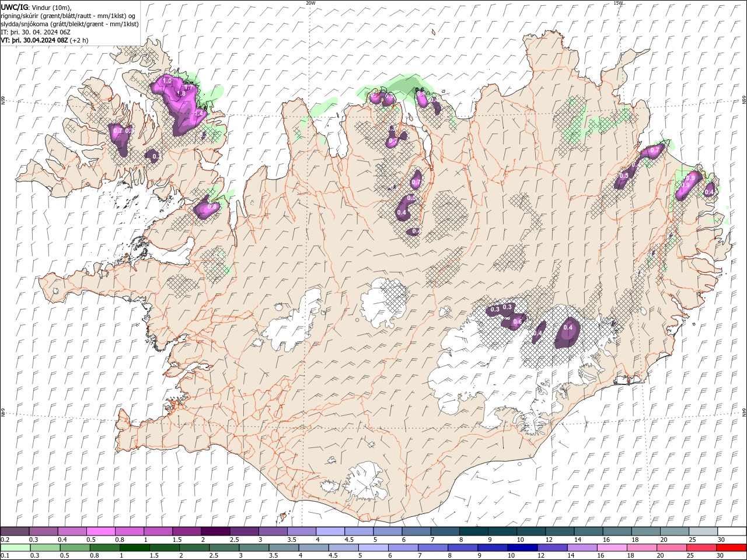
Task: Click the '1.8' snowfall value in Westfjords
Action: tap(181, 93)
